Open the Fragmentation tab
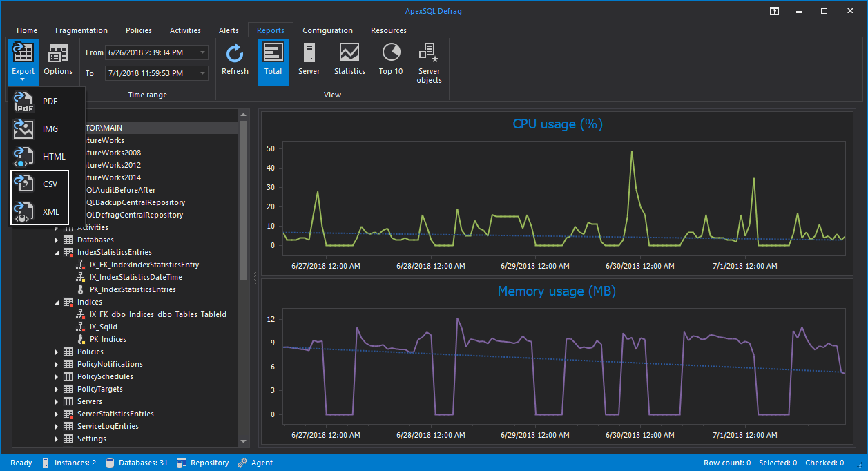 pyautogui.click(x=81, y=30)
